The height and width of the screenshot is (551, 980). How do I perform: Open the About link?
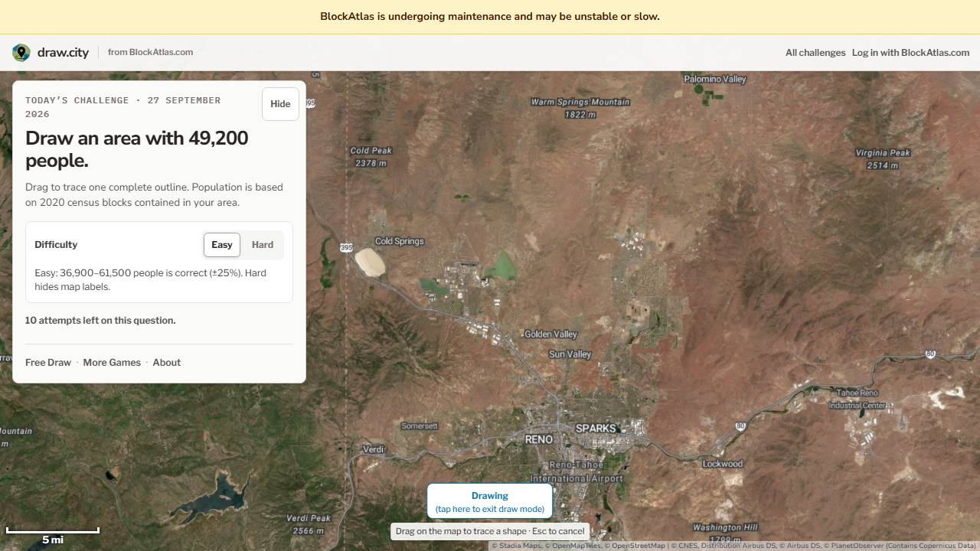(x=166, y=363)
